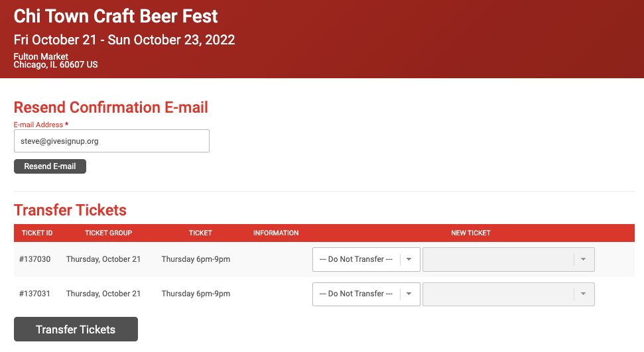Expand new ticket dropdown for ticket #137031
Screen dimensions: 644x352
click(x=509, y=294)
